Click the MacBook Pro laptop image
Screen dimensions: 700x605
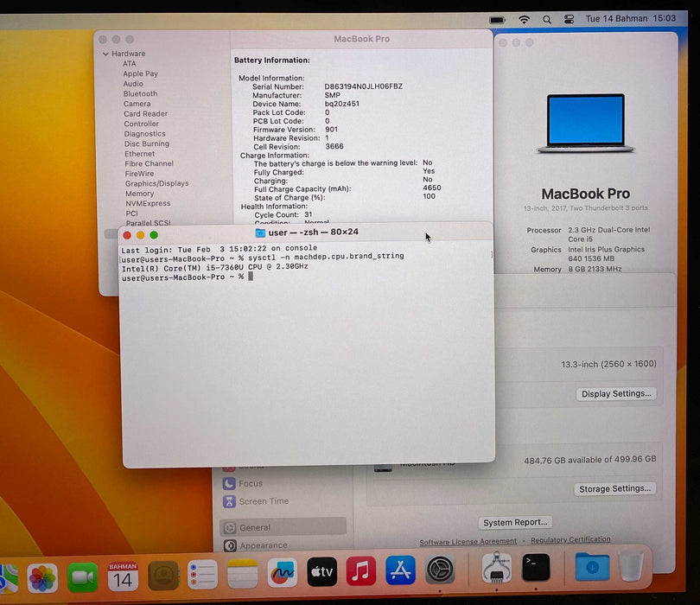586,124
